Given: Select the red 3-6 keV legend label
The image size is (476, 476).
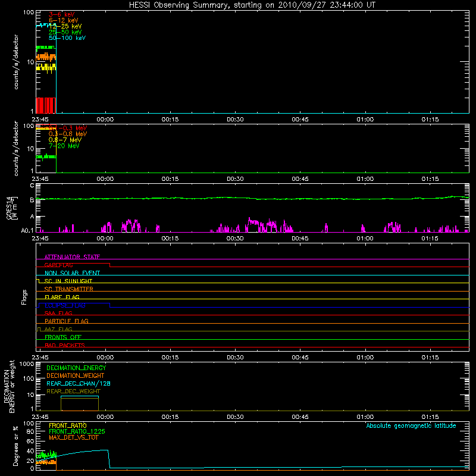Looking at the screenshot, I should pos(62,14).
